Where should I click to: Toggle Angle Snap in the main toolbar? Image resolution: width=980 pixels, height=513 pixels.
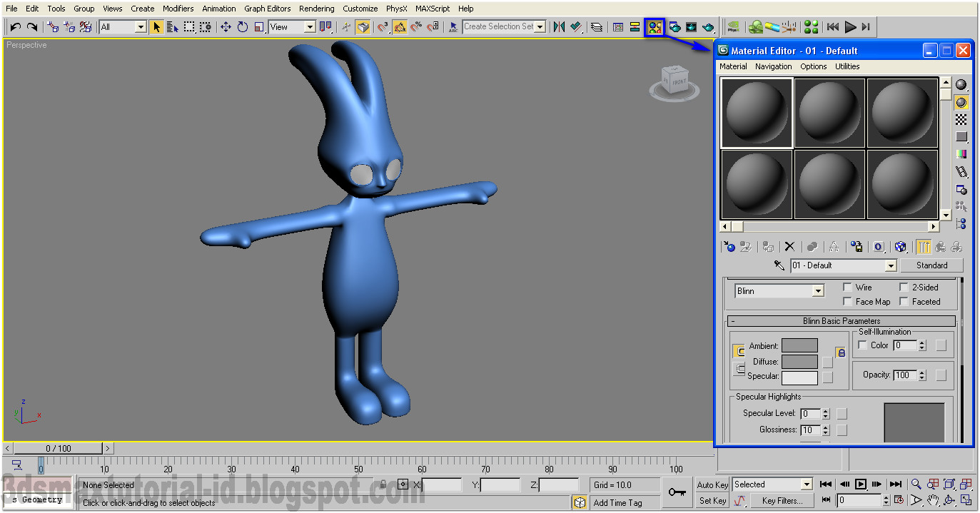[400, 27]
